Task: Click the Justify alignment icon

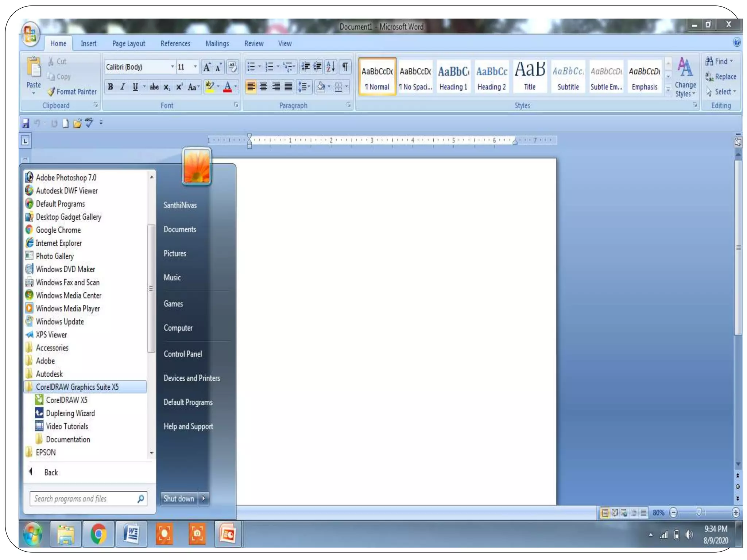Action: click(288, 87)
